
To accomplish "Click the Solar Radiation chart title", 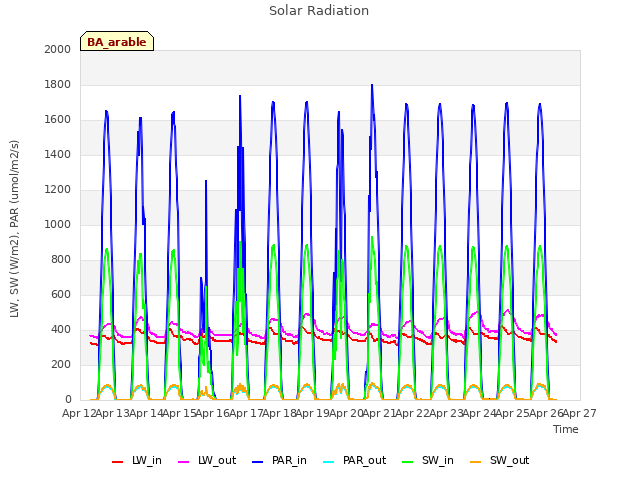I will point(319,11).
